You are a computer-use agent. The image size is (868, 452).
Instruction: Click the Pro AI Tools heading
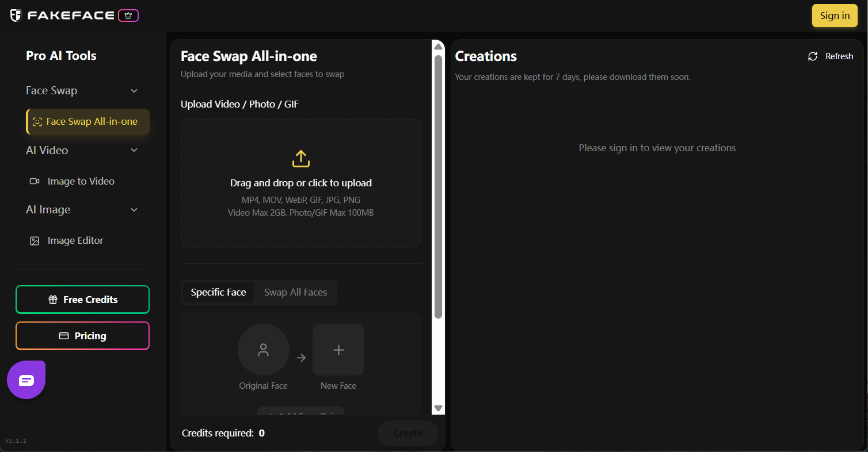[61, 56]
